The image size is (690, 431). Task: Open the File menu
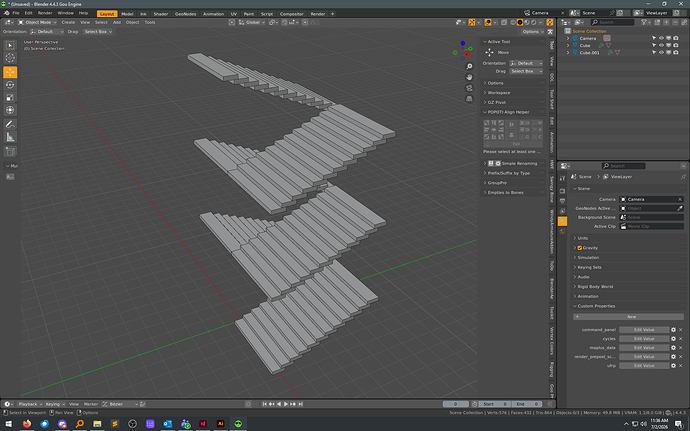(x=16, y=13)
